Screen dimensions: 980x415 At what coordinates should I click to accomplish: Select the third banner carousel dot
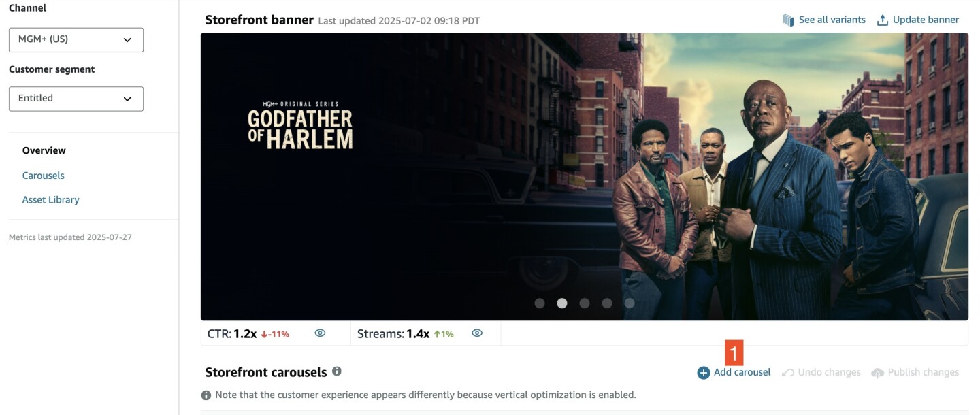pyautogui.click(x=585, y=303)
